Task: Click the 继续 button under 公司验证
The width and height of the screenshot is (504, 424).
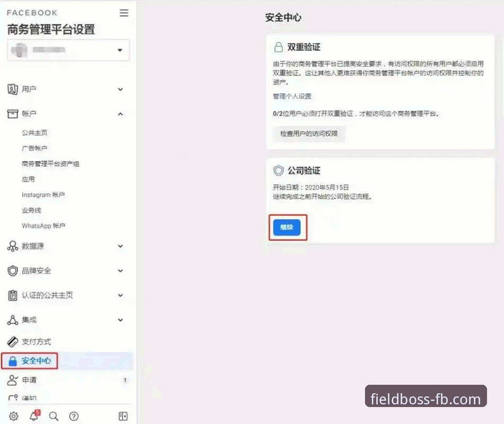Action: [288, 227]
